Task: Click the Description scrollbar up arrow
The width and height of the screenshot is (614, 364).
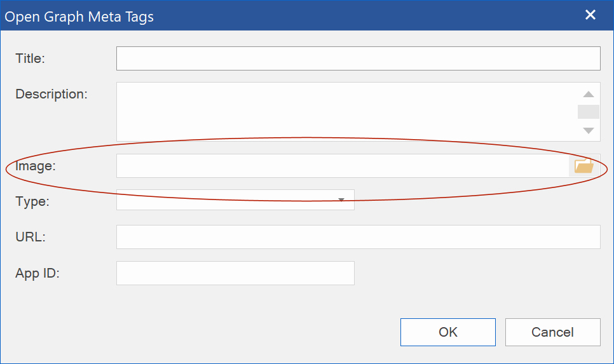Action: tap(588, 94)
